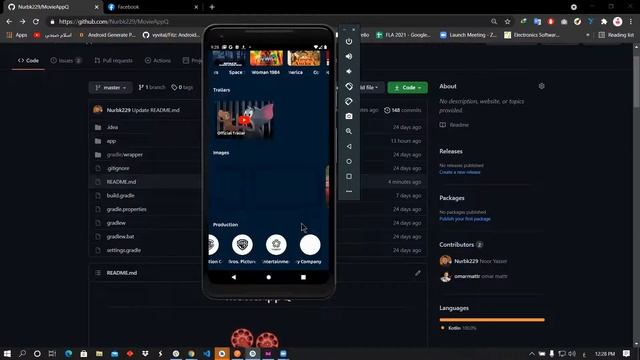Open the Launch Meeting bookmark

click(x=468, y=35)
